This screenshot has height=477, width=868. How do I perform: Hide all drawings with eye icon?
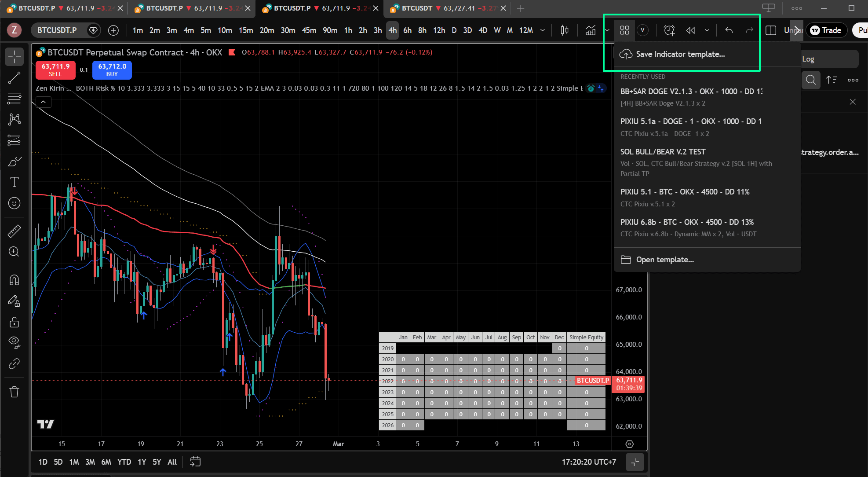pos(14,342)
